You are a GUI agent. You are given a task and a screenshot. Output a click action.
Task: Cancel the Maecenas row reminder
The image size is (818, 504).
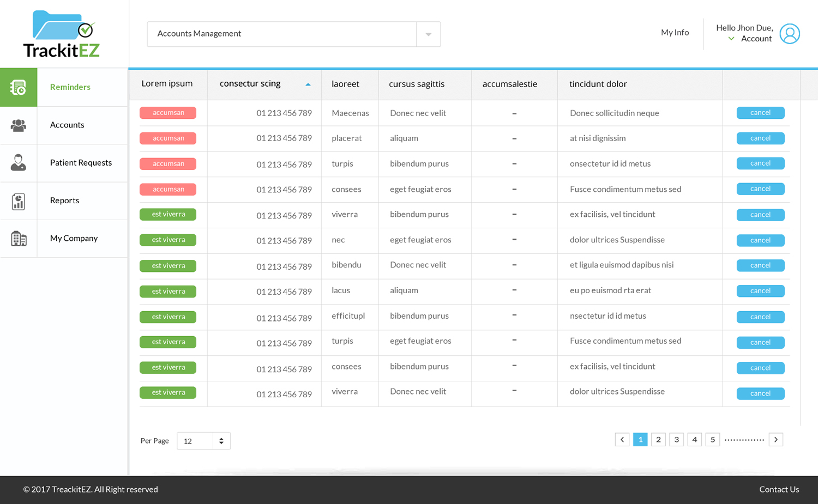click(x=760, y=113)
